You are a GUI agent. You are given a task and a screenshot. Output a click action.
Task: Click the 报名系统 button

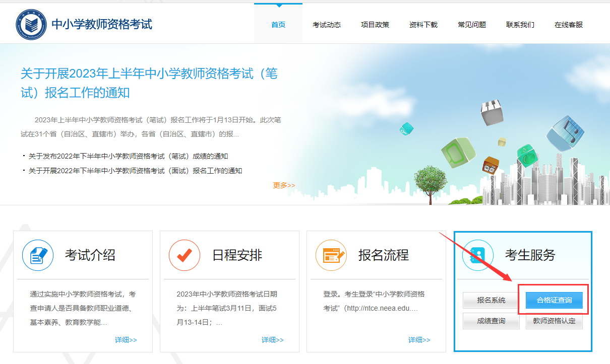491,299
